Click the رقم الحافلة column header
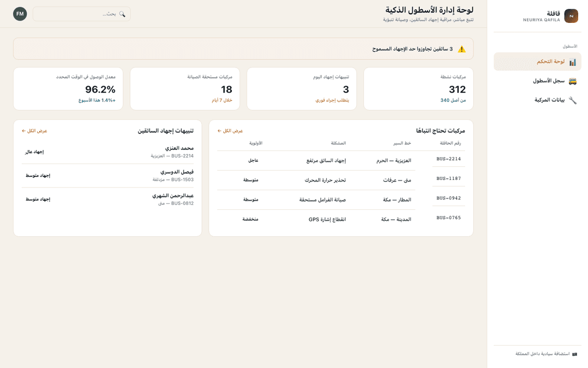588x368 pixels. pyautogui.click(x=450, y=143)
